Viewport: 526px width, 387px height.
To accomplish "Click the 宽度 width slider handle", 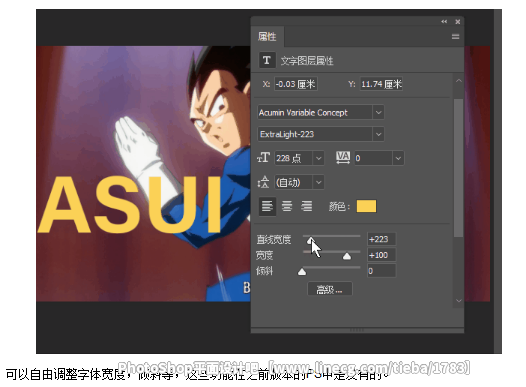I will 347,257.
